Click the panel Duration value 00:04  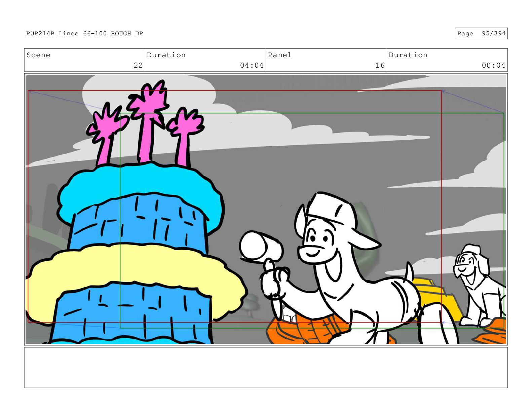coord(493,65)
